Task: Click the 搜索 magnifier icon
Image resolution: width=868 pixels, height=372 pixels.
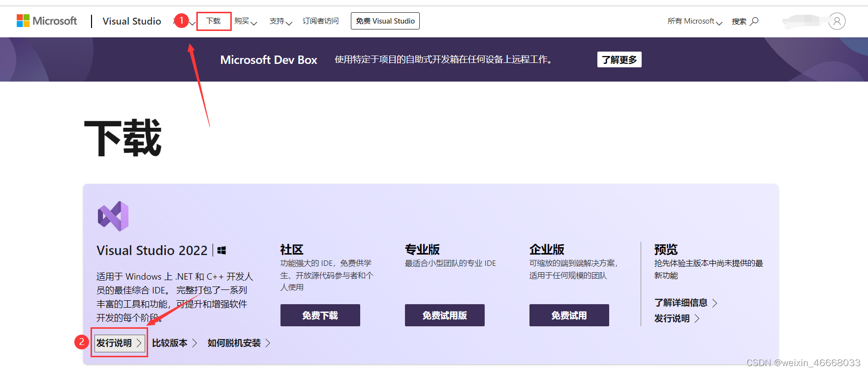Action: point(754,21)
